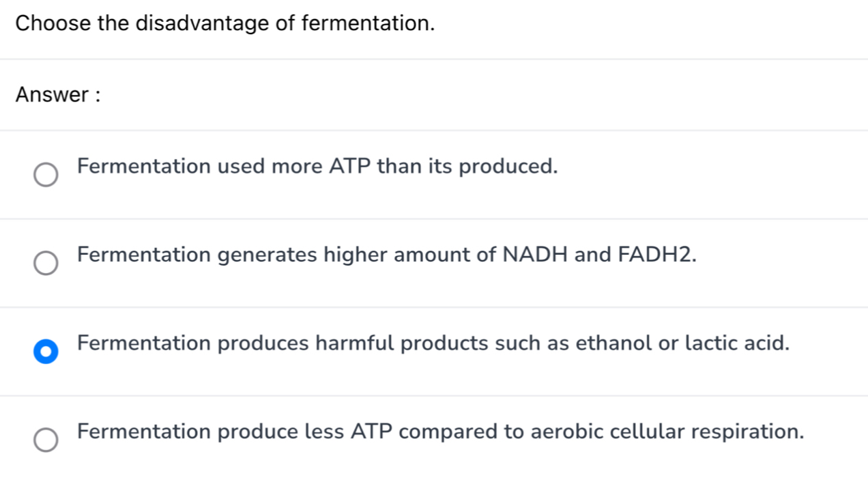The image size is (868, 478).
Task: Click the NADH and FADH2 answer text
Action: pyautogui.click(x=387, y=255)
